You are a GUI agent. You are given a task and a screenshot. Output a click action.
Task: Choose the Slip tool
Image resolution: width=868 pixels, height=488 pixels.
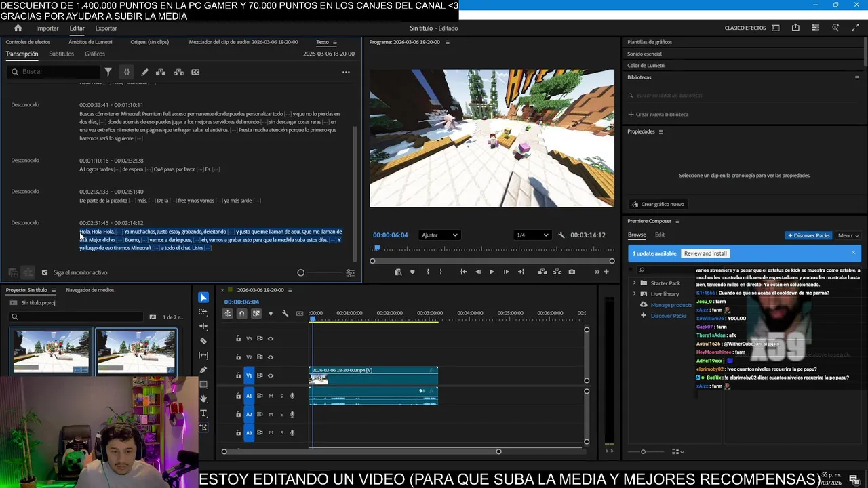point(203,355)
